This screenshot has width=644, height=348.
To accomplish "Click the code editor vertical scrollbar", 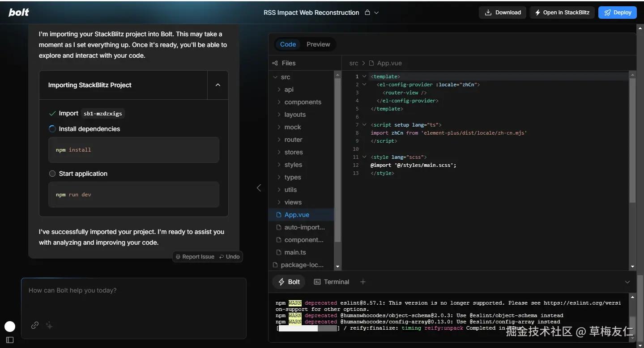I will pos(632,140).
